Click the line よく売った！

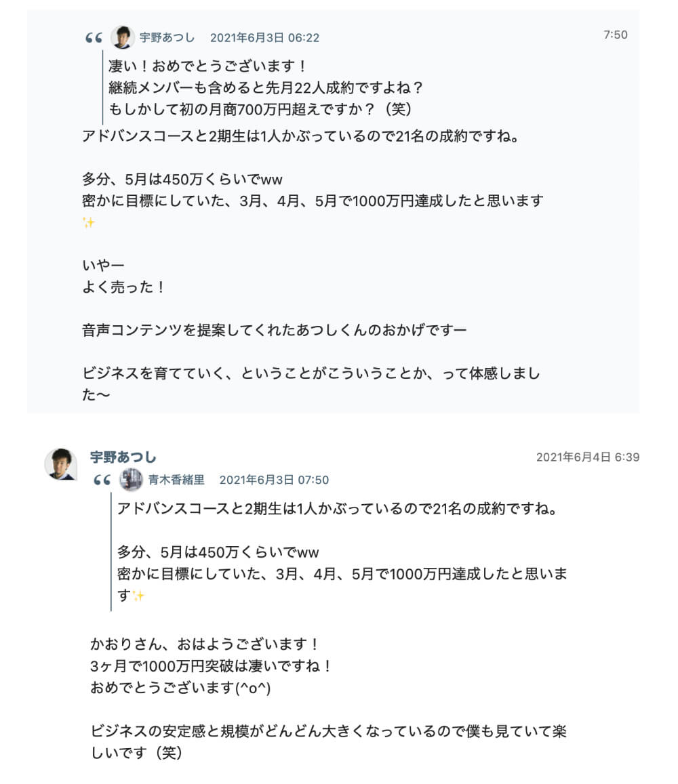pos(123,287)
